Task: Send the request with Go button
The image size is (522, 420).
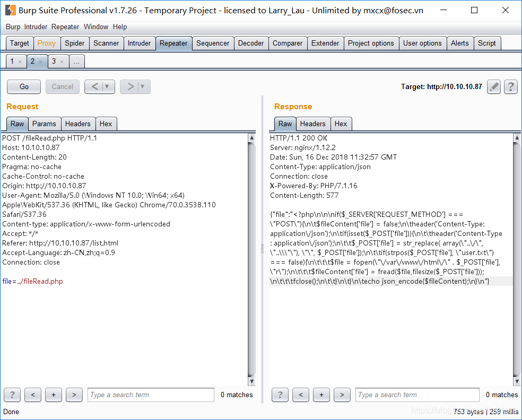Action: tap(24, 87)
